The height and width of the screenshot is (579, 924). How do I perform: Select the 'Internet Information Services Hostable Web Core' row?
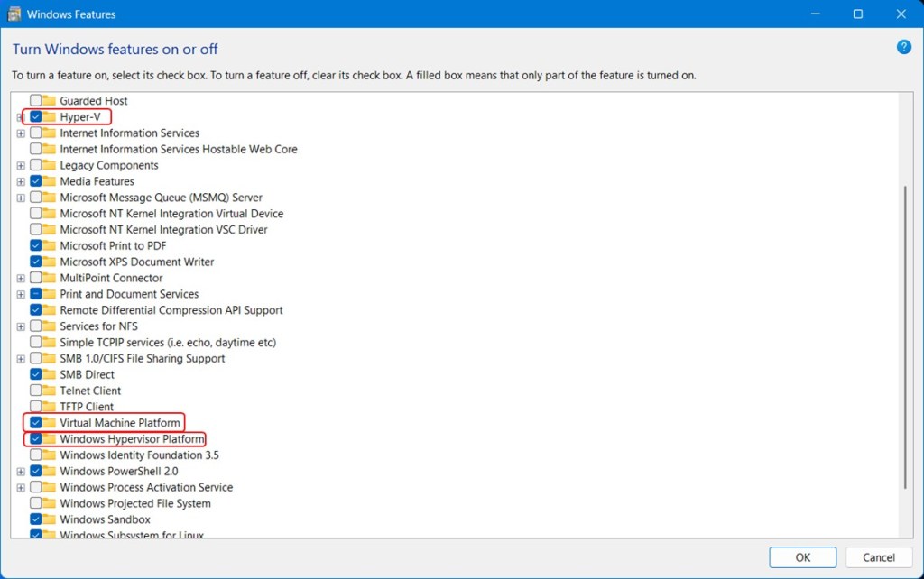click(x=179, y=149)
